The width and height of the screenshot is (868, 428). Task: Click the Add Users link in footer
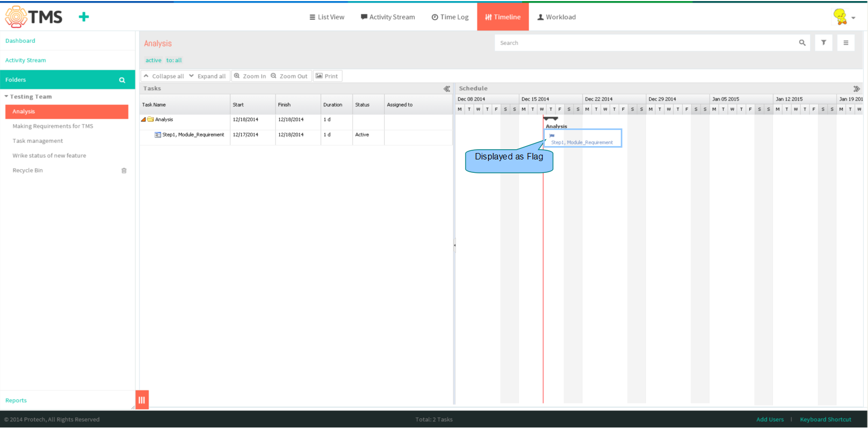click(770, 419)
